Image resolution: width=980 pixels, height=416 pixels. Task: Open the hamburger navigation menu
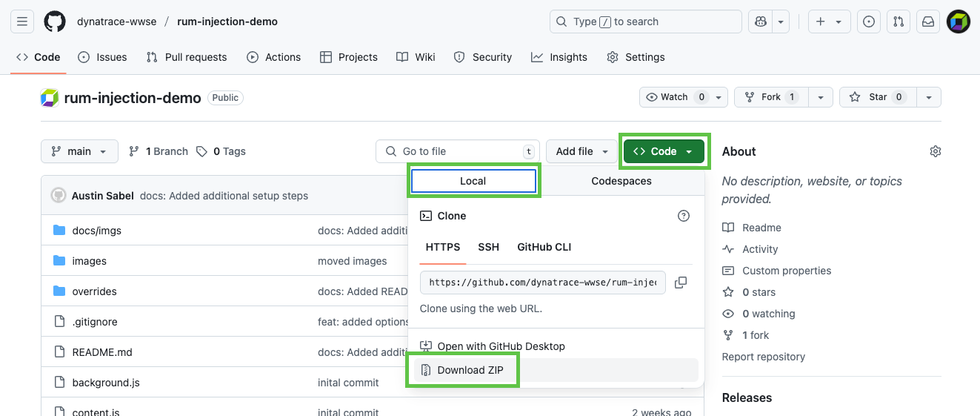pyautogui.click(x=22, y=22)
